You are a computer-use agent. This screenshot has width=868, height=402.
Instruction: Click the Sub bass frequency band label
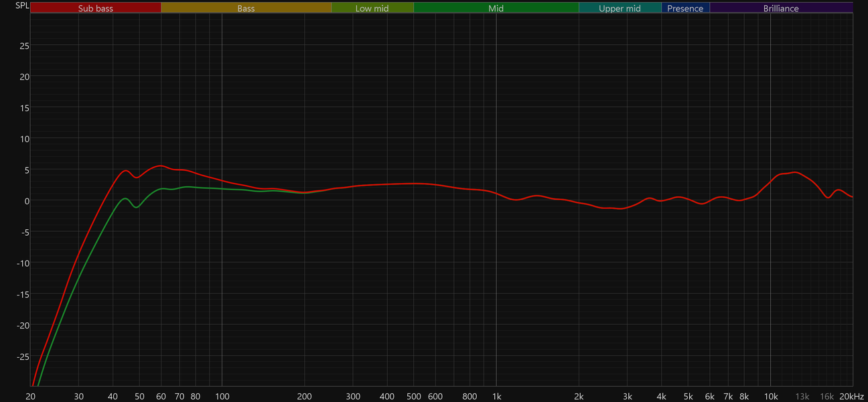point(96,8)
